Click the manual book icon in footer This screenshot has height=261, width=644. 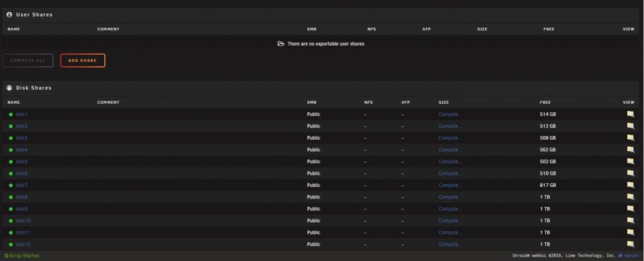tap(620, 256)
